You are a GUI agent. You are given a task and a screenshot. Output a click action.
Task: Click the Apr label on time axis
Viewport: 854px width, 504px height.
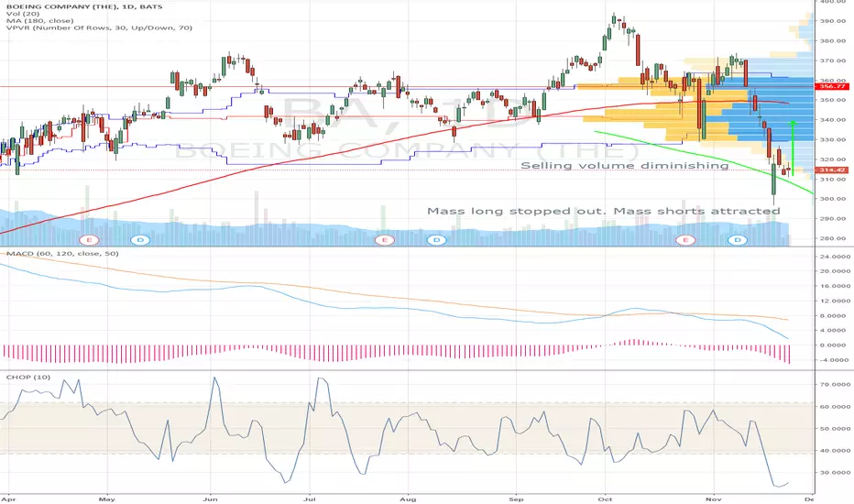click(x=8, y=499)
